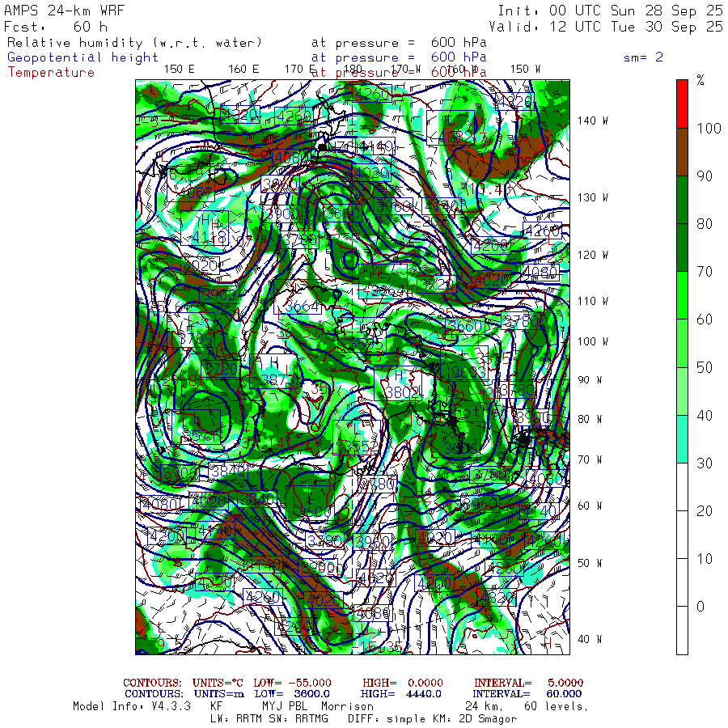Viewport: 728px width, 728px height.
Task: Select the blue Geopotential height legend label
Action: click(x=83, y=57)
